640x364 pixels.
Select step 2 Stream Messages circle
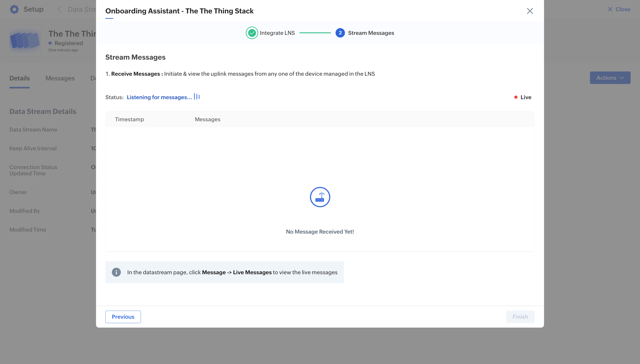pos(340,33)
